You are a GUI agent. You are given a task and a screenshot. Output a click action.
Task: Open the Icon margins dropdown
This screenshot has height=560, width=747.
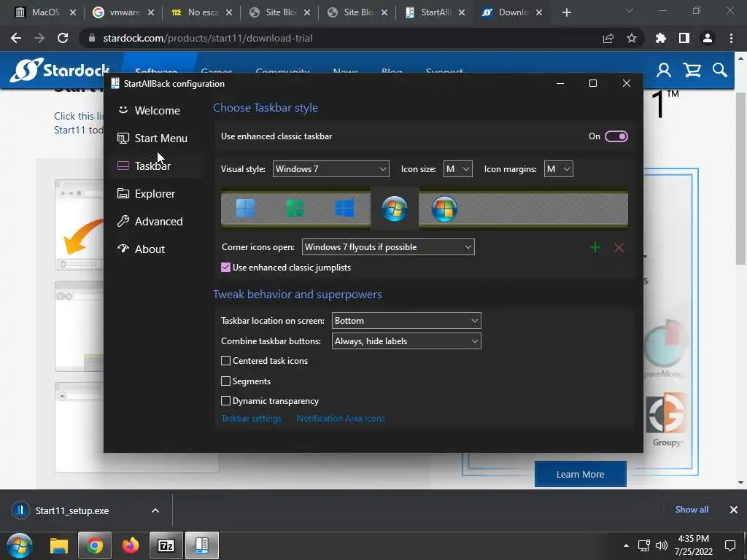coord(558,169)
